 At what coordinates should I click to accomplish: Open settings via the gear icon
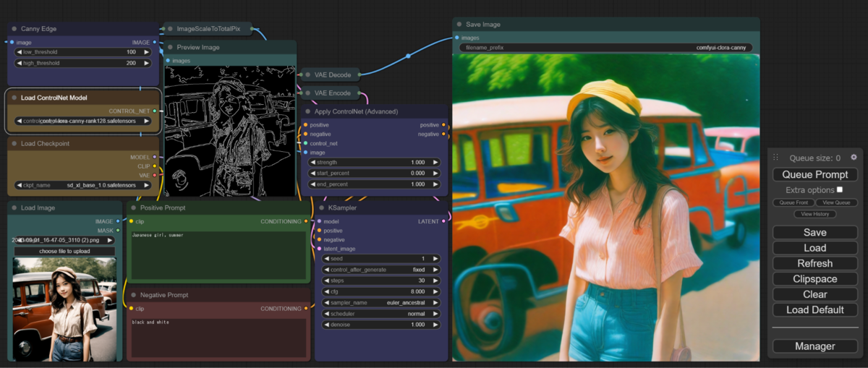pyautogui.click(x=854, y=158)
